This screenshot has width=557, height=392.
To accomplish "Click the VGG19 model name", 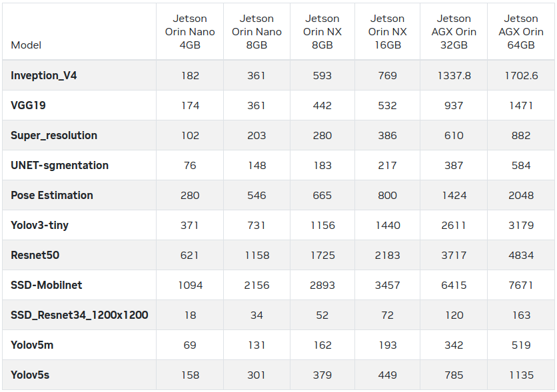I will pyautogui.click(x=28, y=106).
